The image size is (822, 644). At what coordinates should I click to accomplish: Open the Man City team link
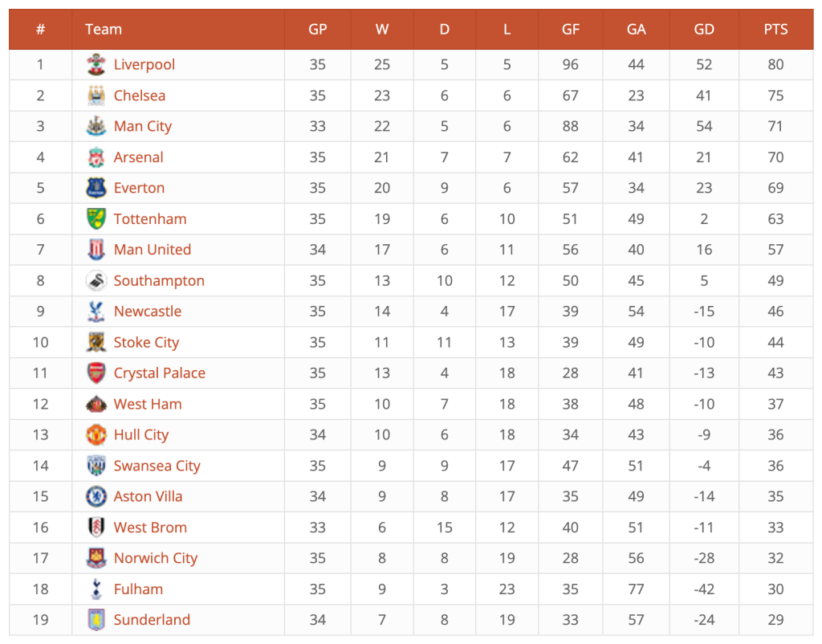tap(143, 126)
